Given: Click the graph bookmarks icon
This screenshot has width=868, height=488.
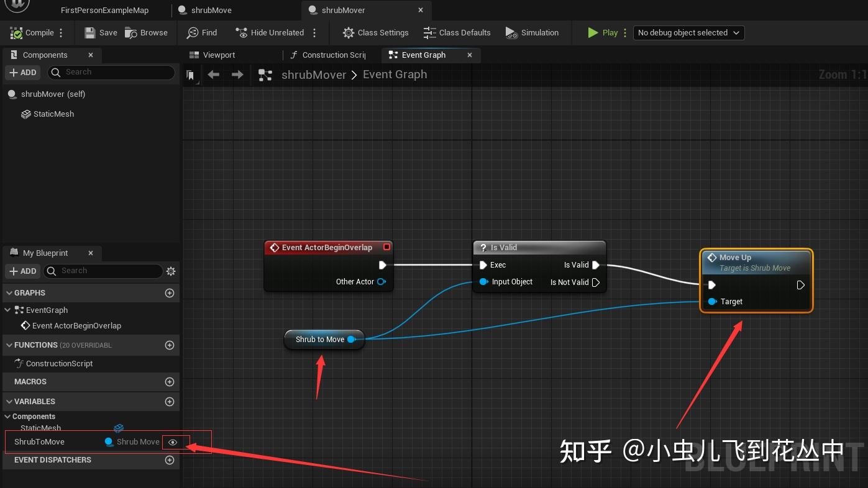Looking at the screenshot, I should click(x=191, y=76).
